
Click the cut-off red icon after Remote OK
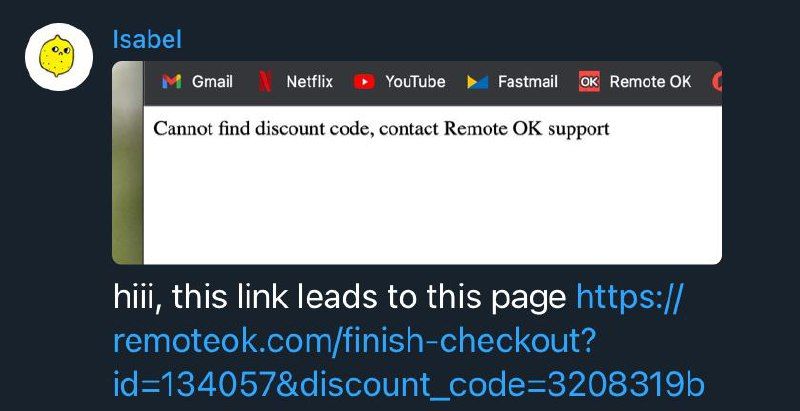point(717,82)
